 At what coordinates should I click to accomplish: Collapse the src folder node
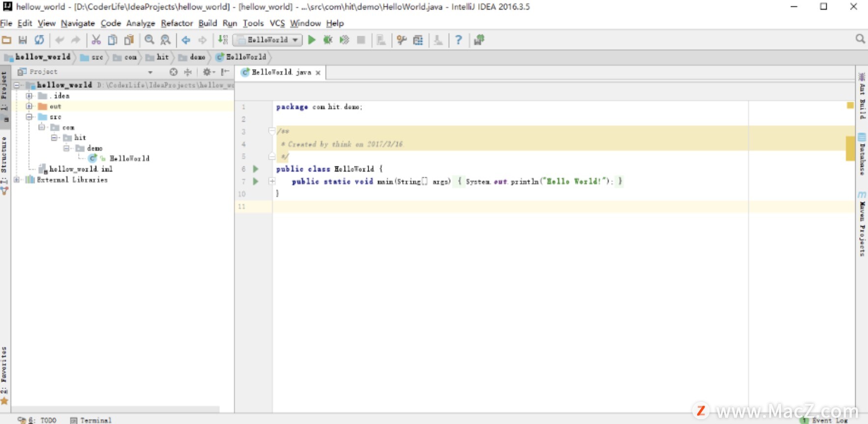(29, 117)
